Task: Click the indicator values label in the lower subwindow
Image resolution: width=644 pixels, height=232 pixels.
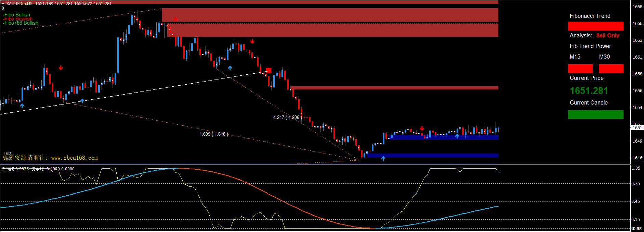Action: click(x=38, y=169)
